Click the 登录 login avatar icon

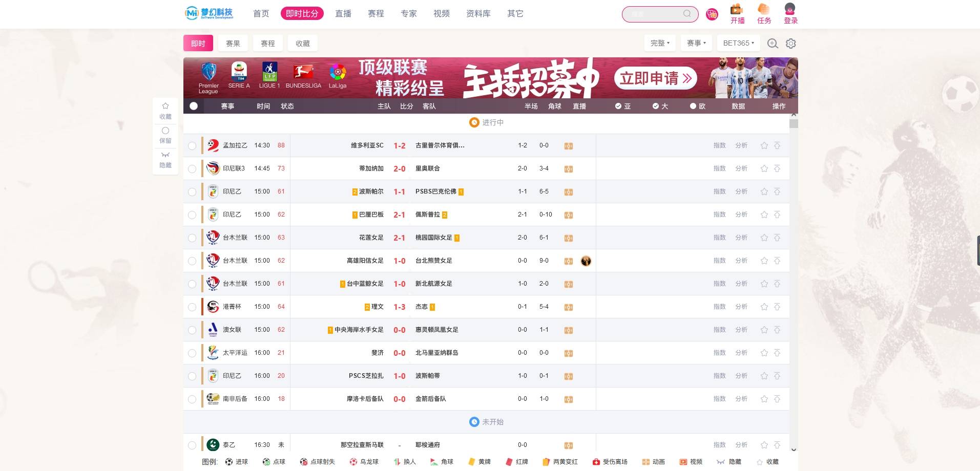click(790, 10)
